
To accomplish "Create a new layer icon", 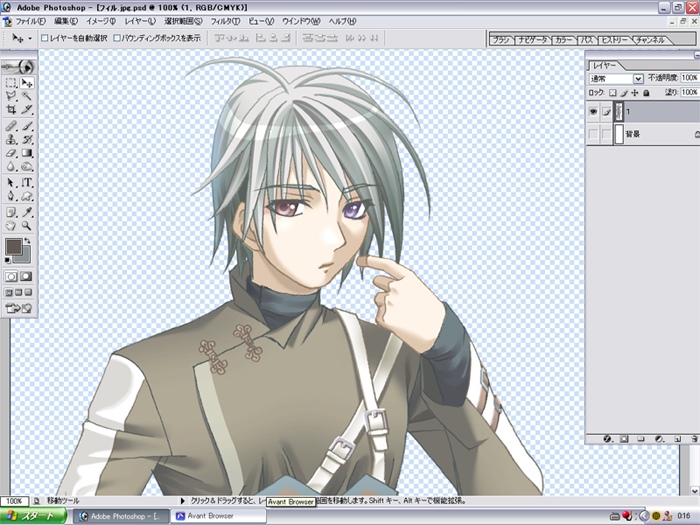I will coord(677,439).
